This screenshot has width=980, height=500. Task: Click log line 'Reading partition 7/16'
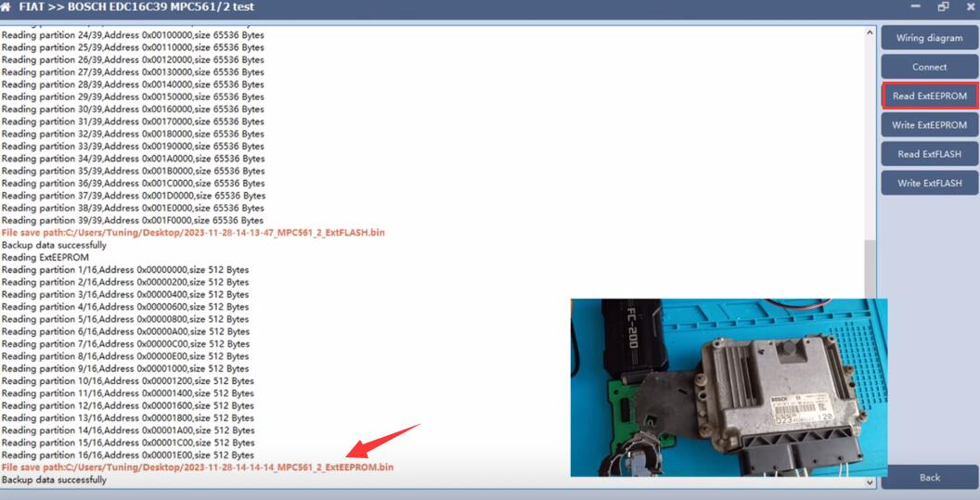125,344
